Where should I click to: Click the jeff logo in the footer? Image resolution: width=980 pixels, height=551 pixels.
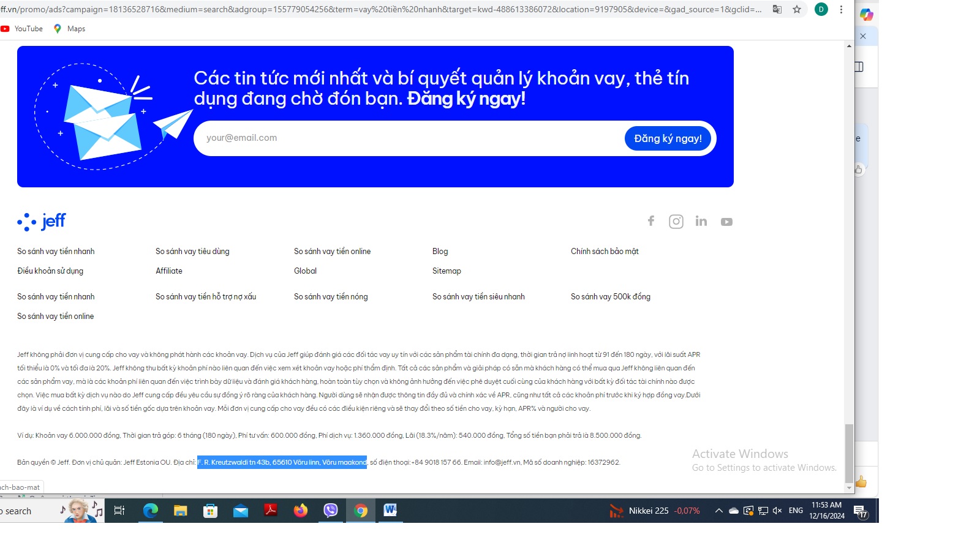click(42, 221)
